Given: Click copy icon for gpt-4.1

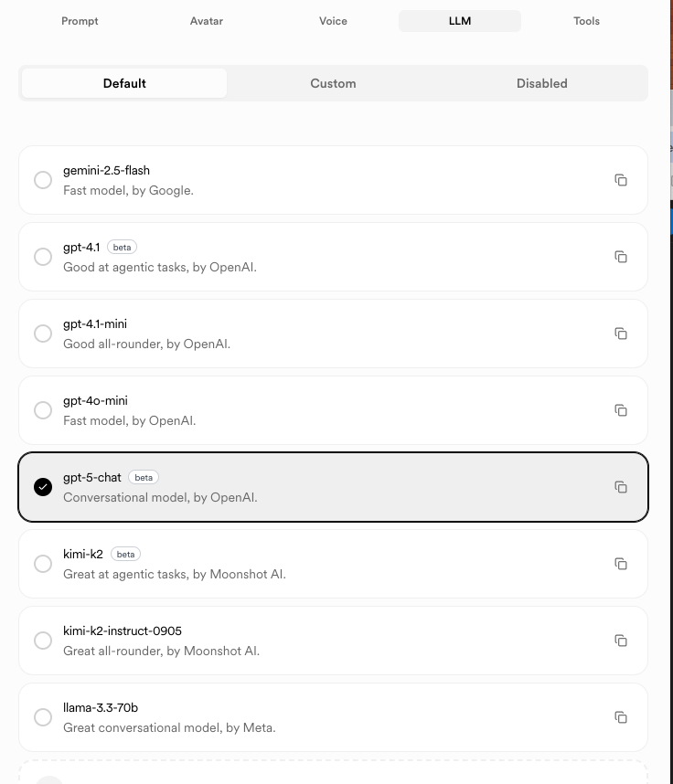Looking at the screenshot, I should click(x=621, y=257).
